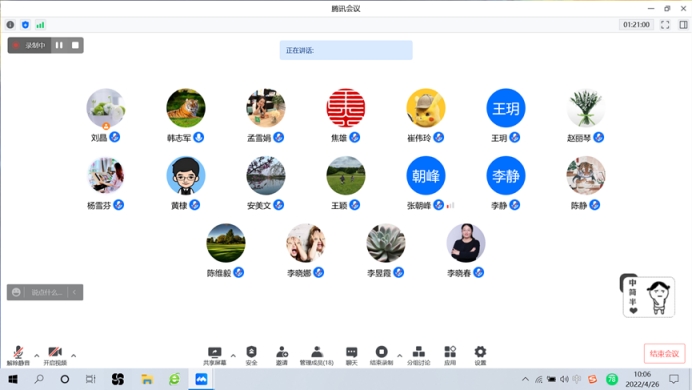The height and width of the screenshot is (390, 693).
Task: Turn on the video camera
Action: click(x=55, y=356)
